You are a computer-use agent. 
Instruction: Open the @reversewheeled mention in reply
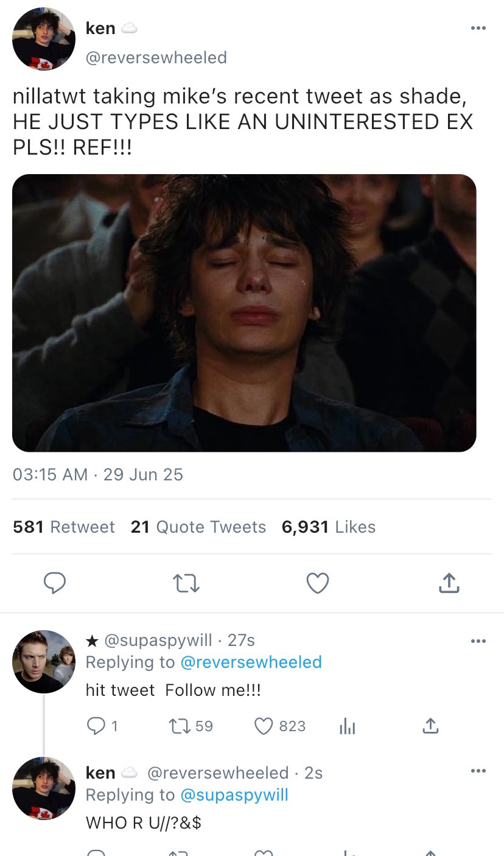[x=251, y=662]
